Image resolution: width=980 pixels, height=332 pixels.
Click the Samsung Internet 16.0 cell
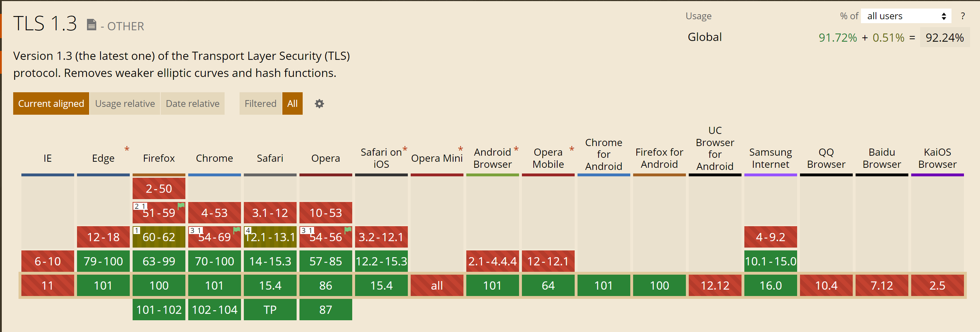[x=770, y=285]
